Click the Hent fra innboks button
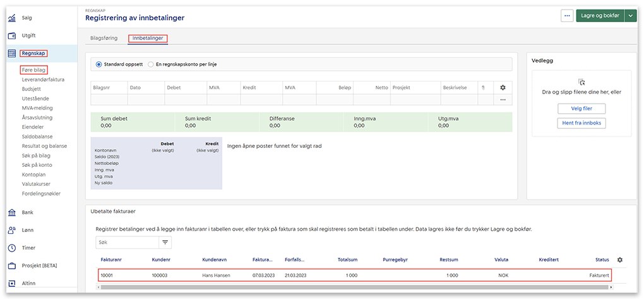 (581, 123)
